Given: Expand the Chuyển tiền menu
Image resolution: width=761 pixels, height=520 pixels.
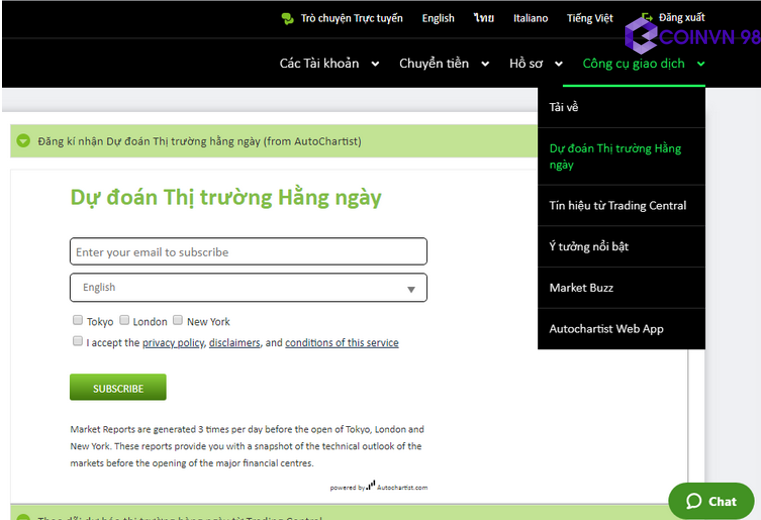Looking at the screenshot, I should click(444, 64).
